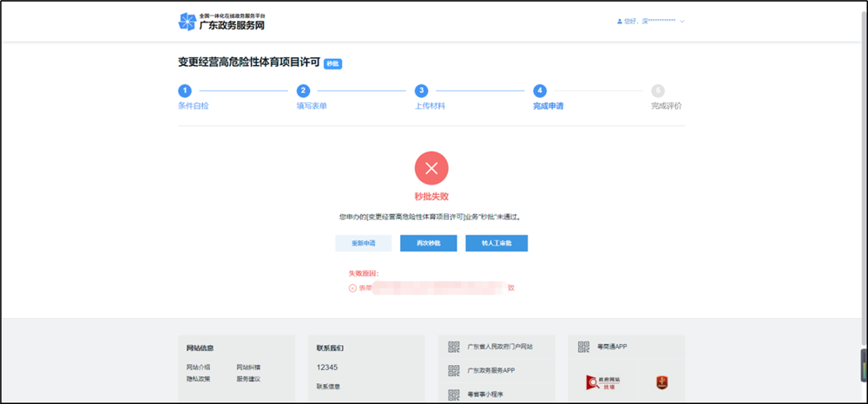Go to step 2 circle 填写表单

303,91
